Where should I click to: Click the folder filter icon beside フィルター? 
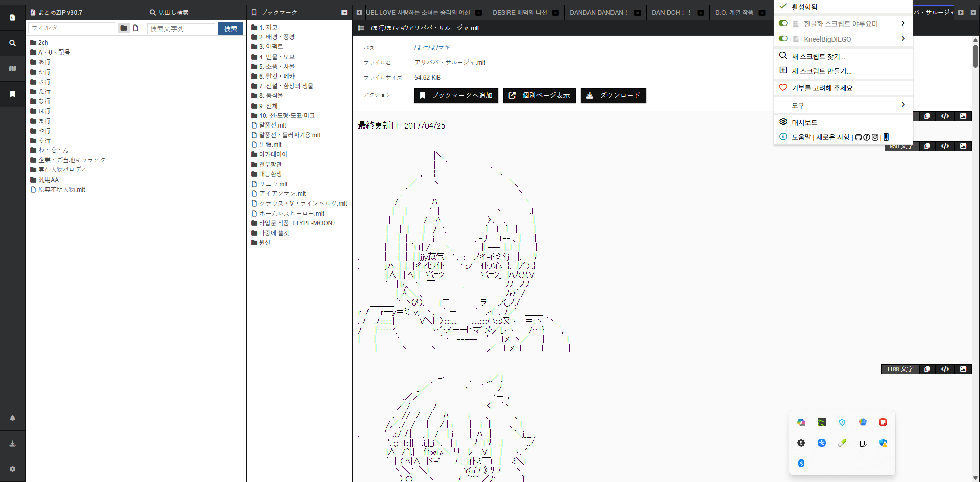124,28
